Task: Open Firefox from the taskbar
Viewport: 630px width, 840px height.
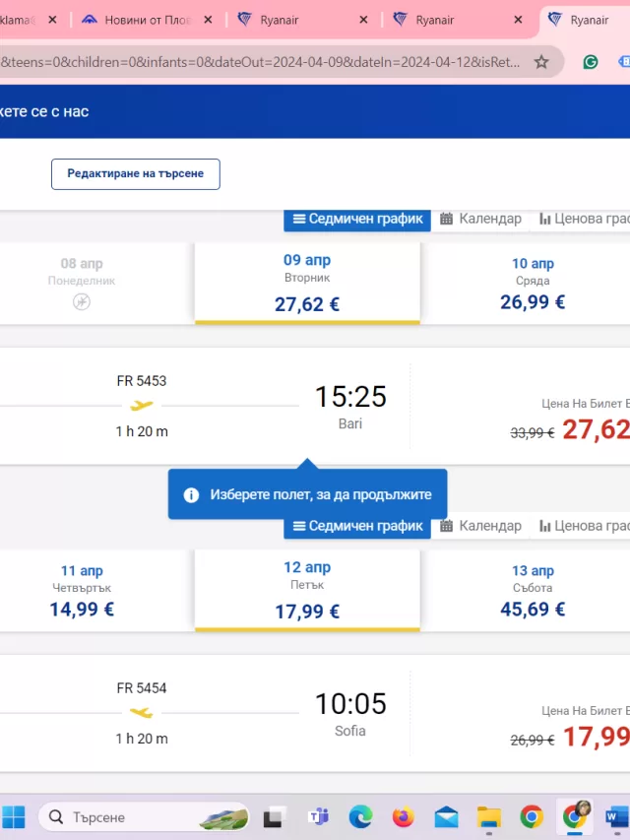Action: pyautogui.click(x=403, y=817)
